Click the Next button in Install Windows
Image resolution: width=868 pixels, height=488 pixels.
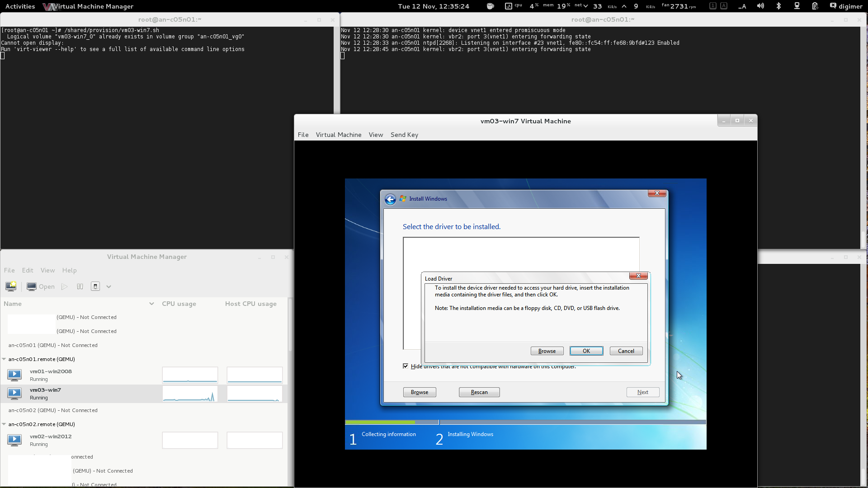coord(643,392)
